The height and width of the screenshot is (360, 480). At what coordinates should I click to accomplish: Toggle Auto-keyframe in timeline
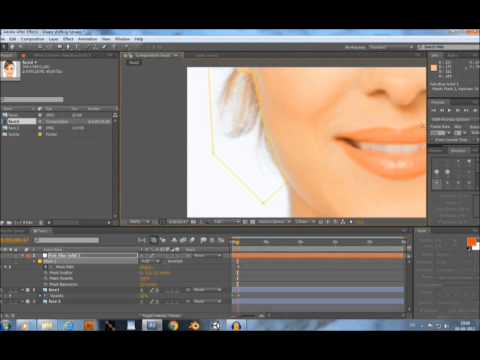pyautogui.click(x=212, y=240)
